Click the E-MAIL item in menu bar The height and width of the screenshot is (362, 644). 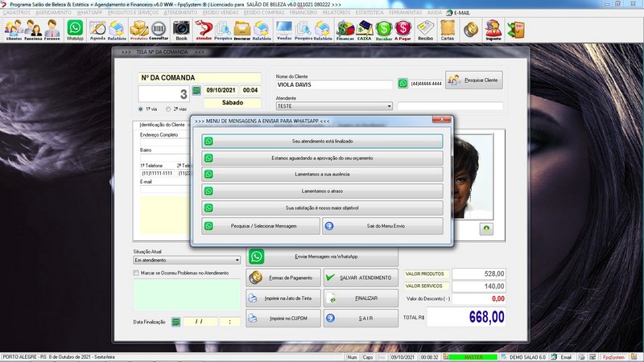point(458,13)
